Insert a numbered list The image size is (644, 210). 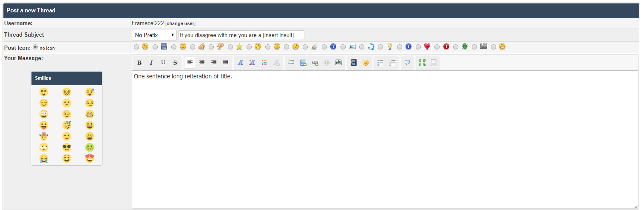[x=392, y=63]
